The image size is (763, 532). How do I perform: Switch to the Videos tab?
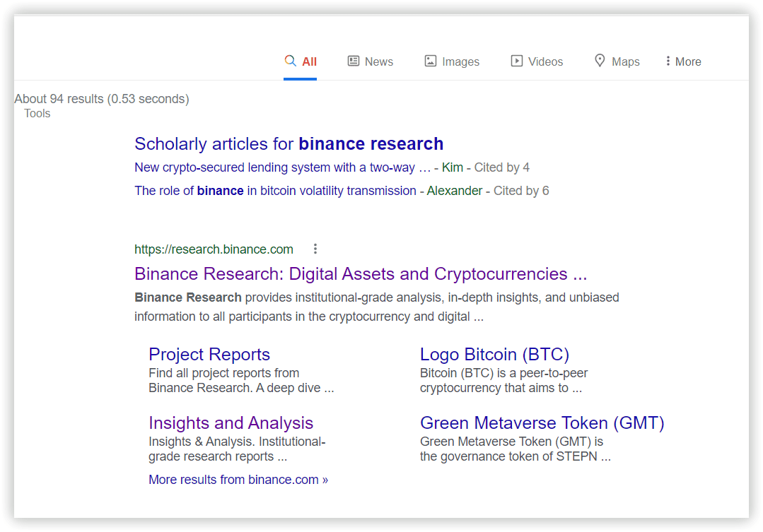[x=545, y=61]
